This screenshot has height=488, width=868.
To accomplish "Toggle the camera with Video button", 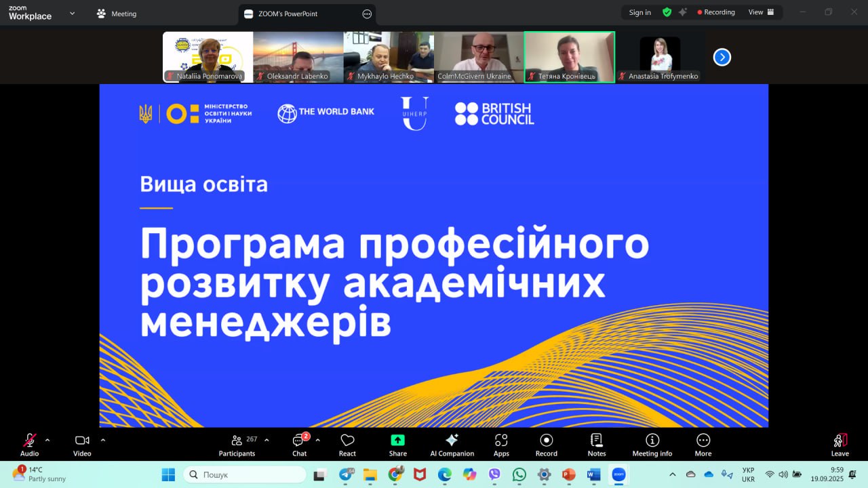I will pyautogui.click(x=82, y=444).
